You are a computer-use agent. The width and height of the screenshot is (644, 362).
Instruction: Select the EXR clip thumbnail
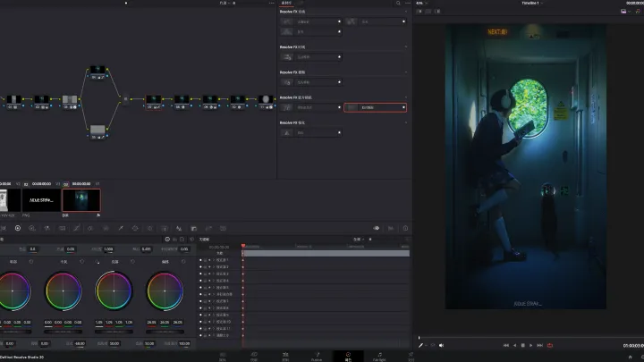pyautogui.click(x=80, y=200)
